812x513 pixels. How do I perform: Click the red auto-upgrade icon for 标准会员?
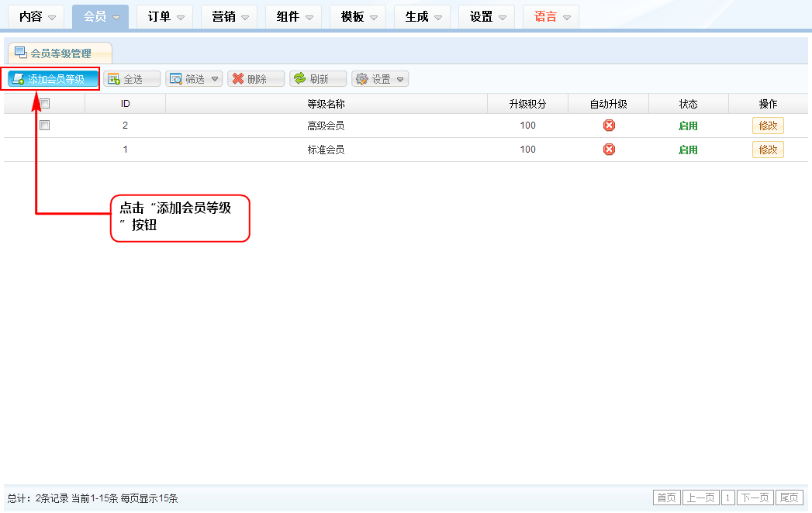[609, 150]
